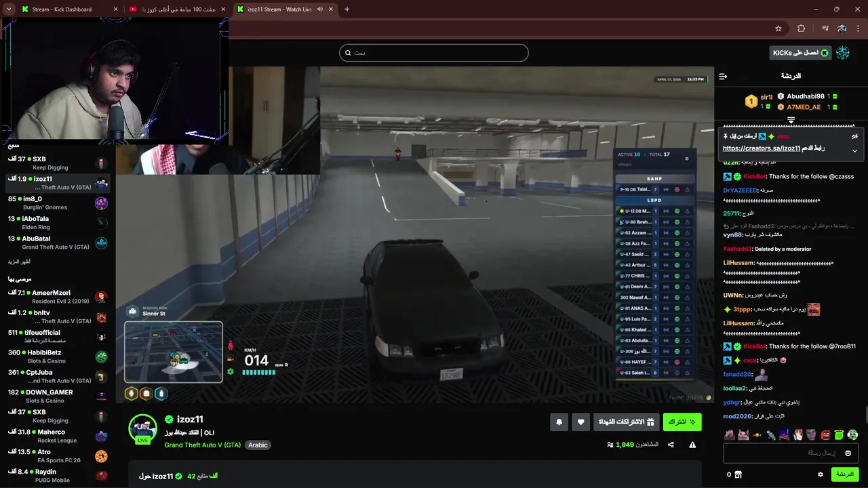
Task: Mute the izoz11 tab with its speaker icon
Action: 320,9
